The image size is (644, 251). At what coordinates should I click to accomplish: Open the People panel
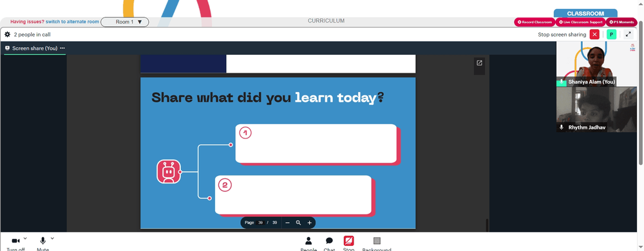[308, 244]
